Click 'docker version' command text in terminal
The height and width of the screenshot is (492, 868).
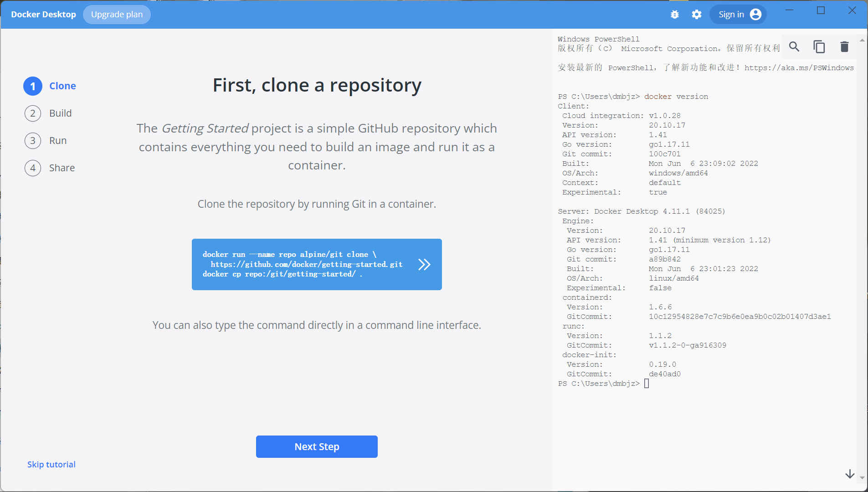tap(676, 97)
